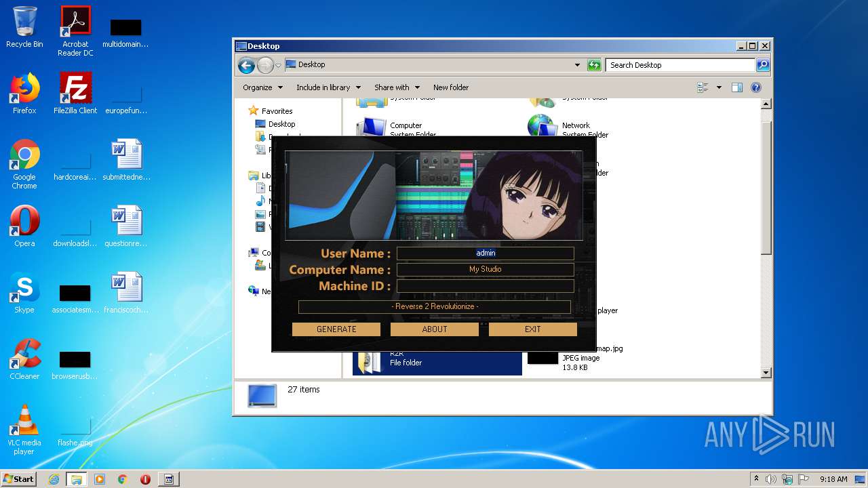Open the Organize menu
868x488 pixels.
point(262,87)
